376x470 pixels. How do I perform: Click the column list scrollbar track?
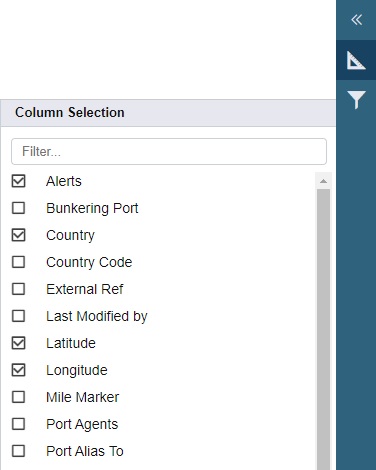tap(323, 329)
